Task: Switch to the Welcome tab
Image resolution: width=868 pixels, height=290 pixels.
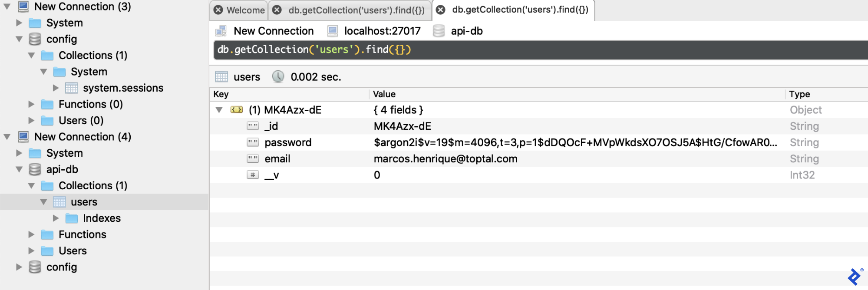Action: tap(246, 10)
